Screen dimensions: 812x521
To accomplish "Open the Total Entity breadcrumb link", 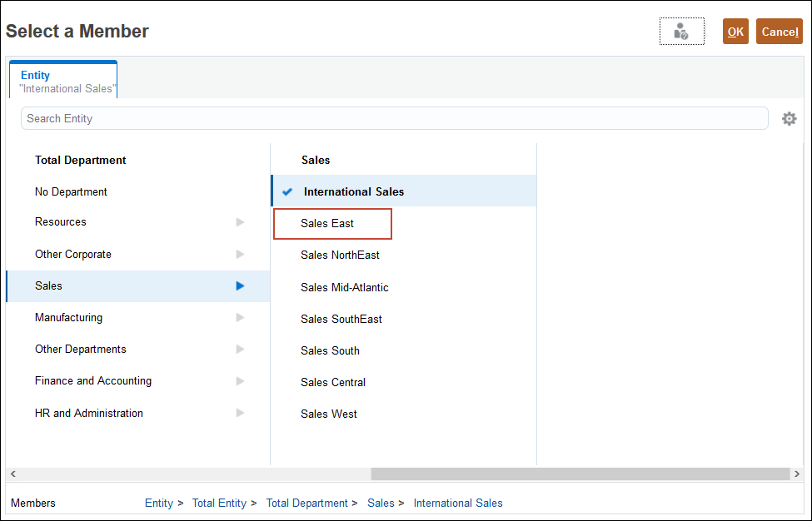I will [x=219, y=503].
